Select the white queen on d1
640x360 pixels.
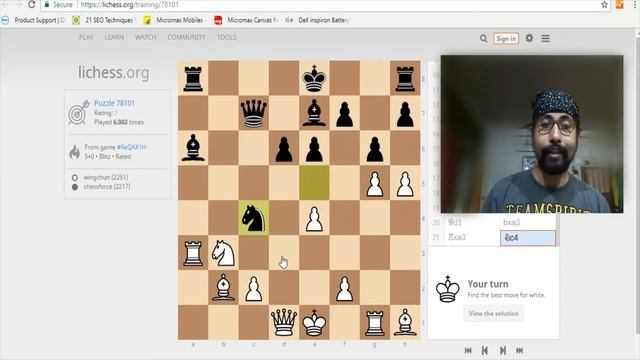pos(284,322)
